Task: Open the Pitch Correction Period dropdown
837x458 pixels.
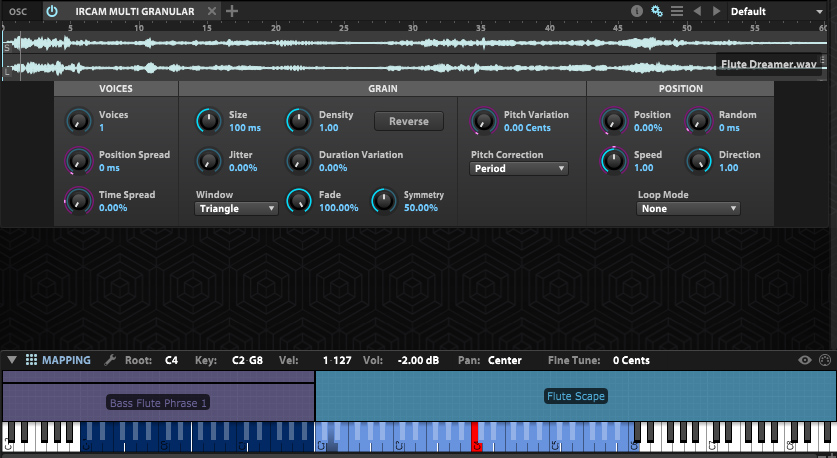Action: (x=519, y=169)
